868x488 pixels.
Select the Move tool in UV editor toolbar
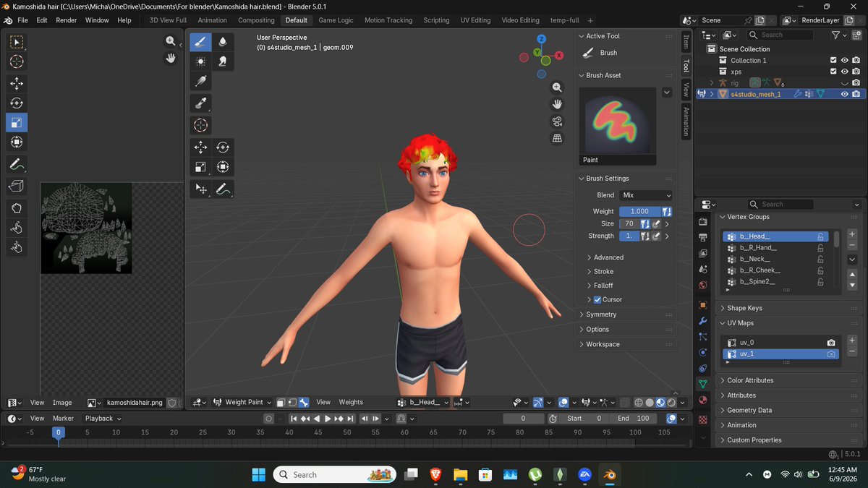[16, 83]
